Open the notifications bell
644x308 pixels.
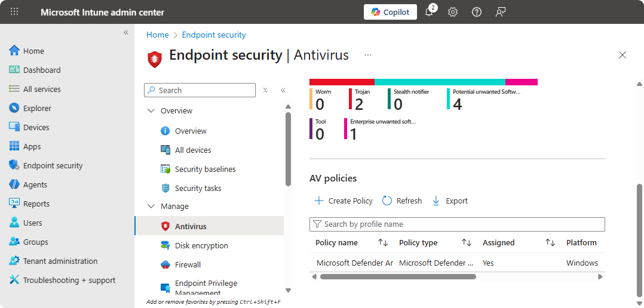(429, 12)
